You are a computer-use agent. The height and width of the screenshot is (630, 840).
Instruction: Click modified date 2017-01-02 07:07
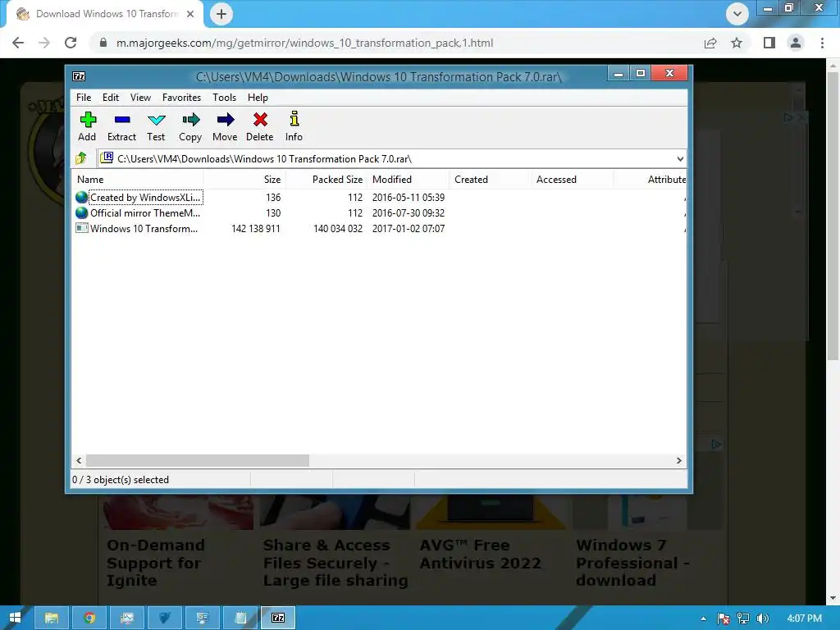(409, 229)
